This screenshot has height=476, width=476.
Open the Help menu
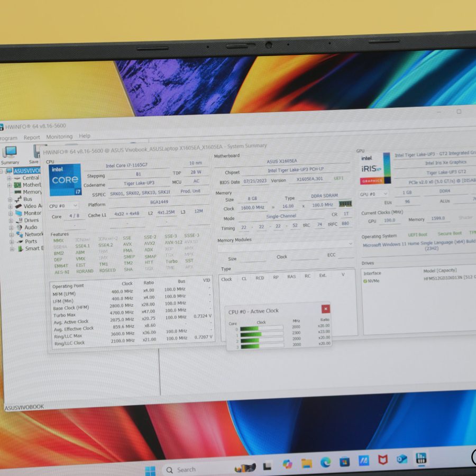tap(85, 136)
